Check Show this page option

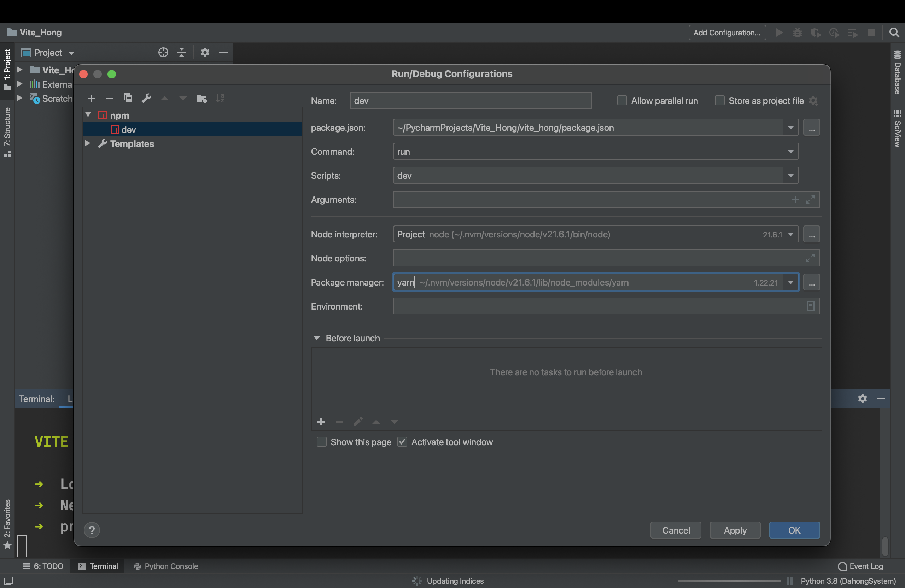[x=321, y=442]
